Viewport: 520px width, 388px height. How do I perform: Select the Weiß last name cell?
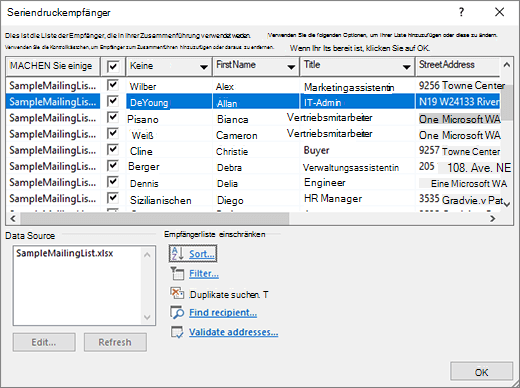[169, 134]
